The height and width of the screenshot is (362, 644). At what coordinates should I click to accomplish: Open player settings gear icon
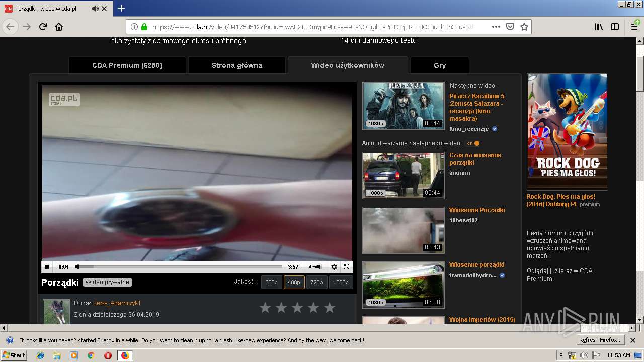pyautogui.click(x=334, y=267)
